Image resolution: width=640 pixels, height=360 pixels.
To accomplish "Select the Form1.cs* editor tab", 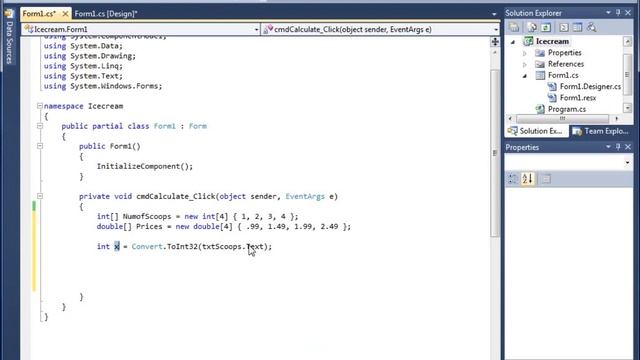I will (39, 14).
